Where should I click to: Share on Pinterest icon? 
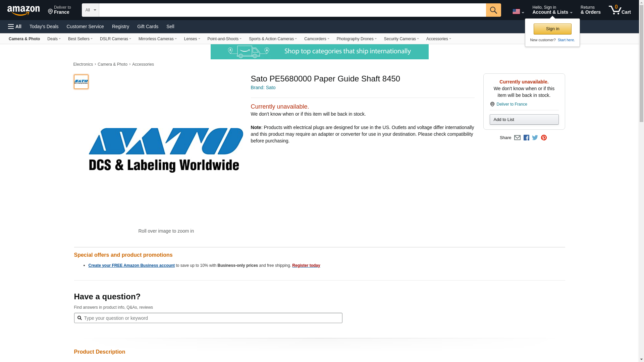click(x=544, y=138)
